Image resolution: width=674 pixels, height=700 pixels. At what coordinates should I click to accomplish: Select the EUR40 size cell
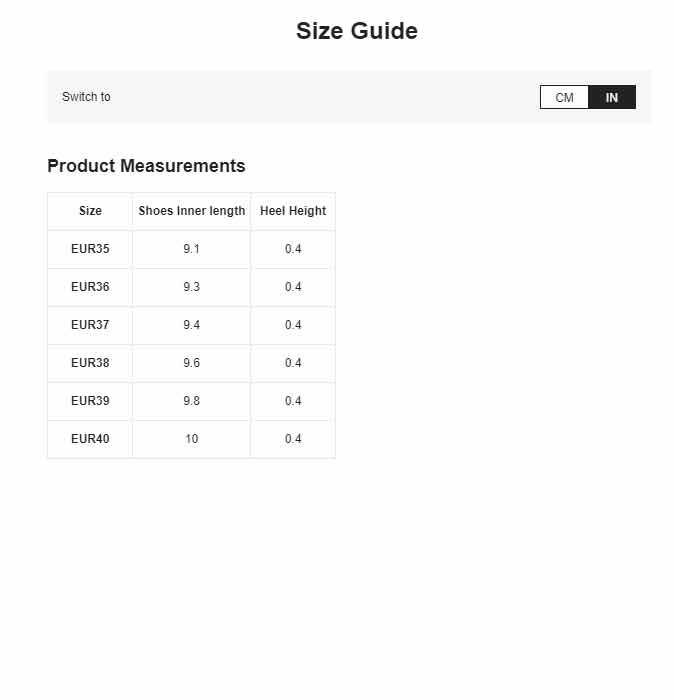[x=90, y=439]
